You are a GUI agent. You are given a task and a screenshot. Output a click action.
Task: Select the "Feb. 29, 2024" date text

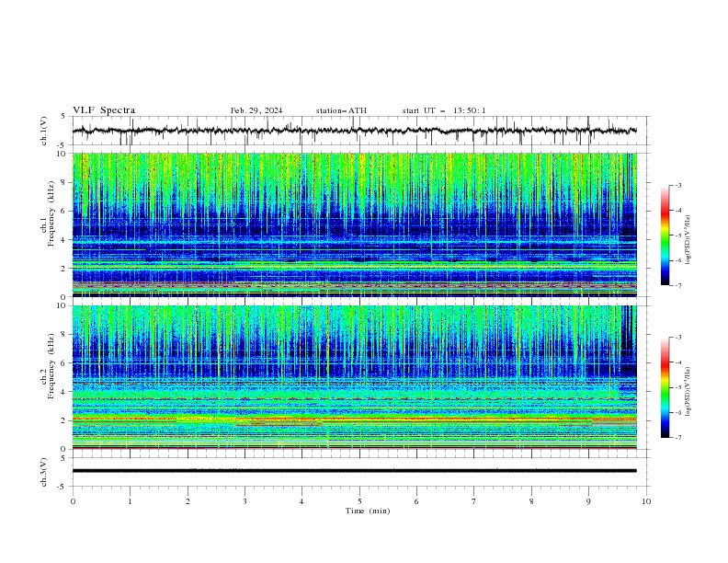click(256, 110)
